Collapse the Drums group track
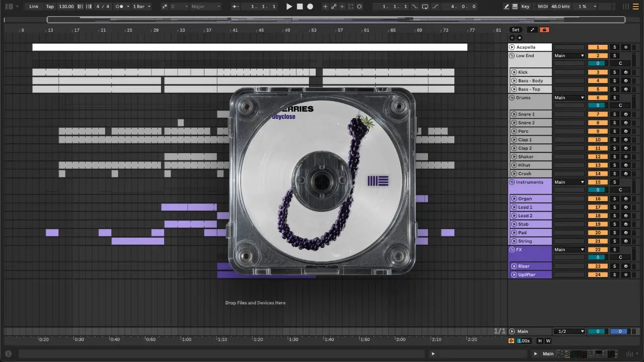This screenshot has width=644, height=362. pyautogui.click(x=512, y=98)
